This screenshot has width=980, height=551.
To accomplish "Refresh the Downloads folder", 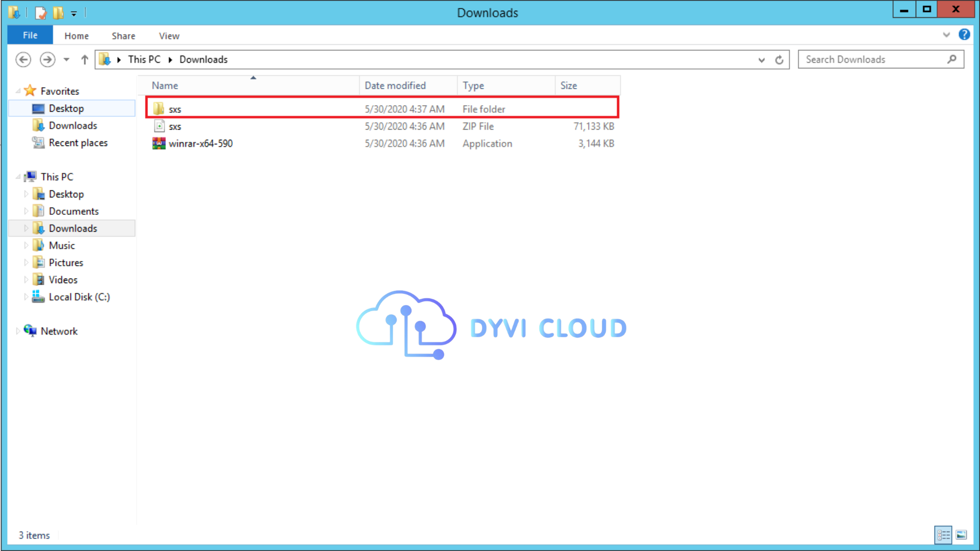I will 779,60.
